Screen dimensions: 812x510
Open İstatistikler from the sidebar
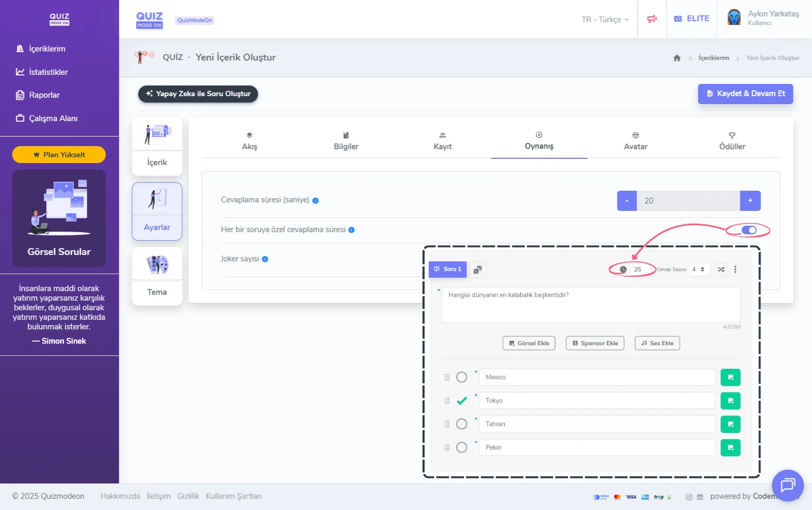[x=48, y=72]
